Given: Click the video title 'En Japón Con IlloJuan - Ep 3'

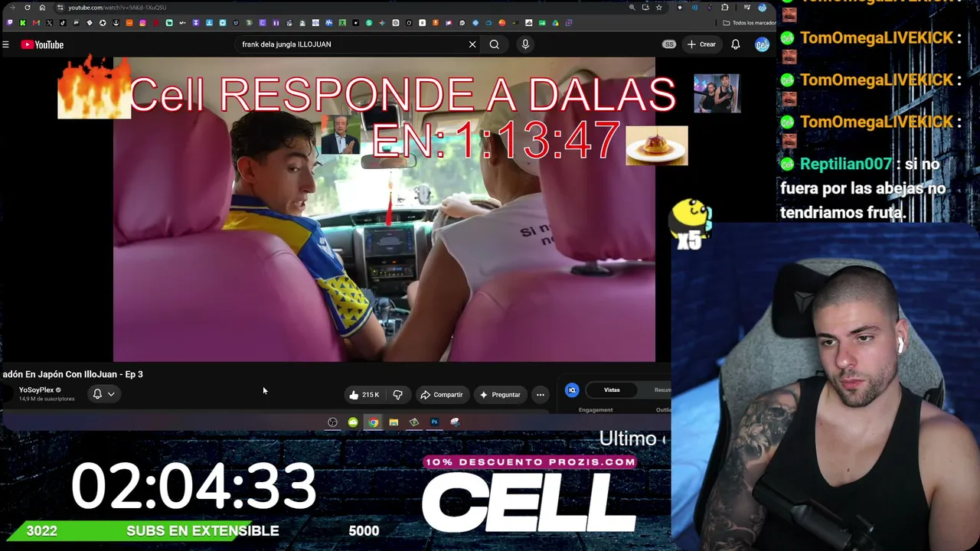Looking at the screenshot, I should [x=73, y=374].
